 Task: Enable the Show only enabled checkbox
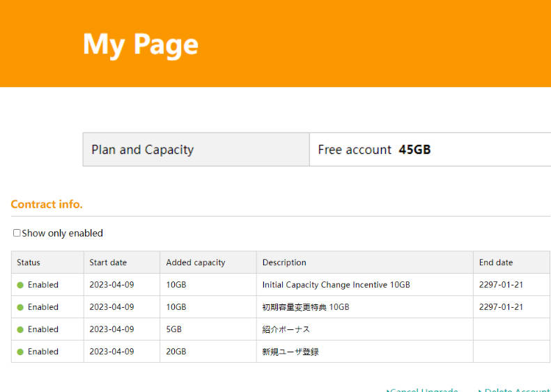pos(17,233)
